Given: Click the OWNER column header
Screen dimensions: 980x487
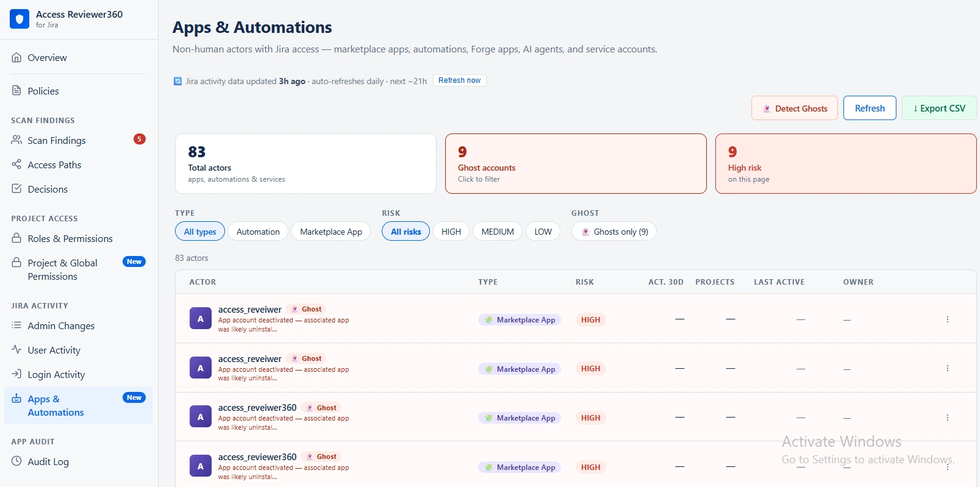Looking at the screenshot, I should pos(859,282).
